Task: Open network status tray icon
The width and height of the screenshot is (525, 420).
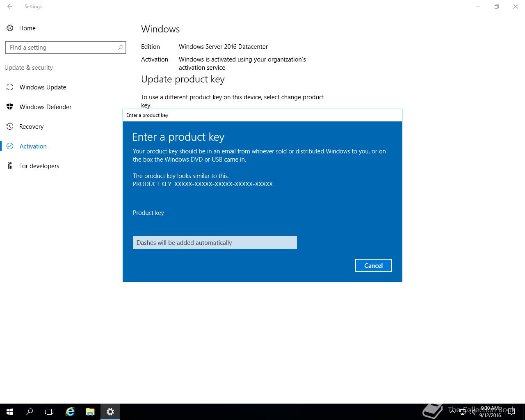Action: pyautogui.click(x=462, y=412)
